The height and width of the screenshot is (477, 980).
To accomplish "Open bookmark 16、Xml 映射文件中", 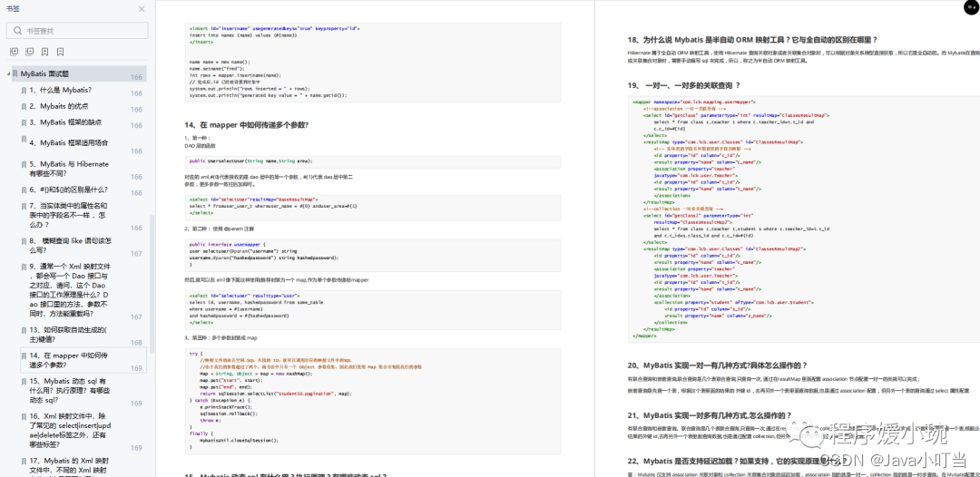I will coord(68,430).
